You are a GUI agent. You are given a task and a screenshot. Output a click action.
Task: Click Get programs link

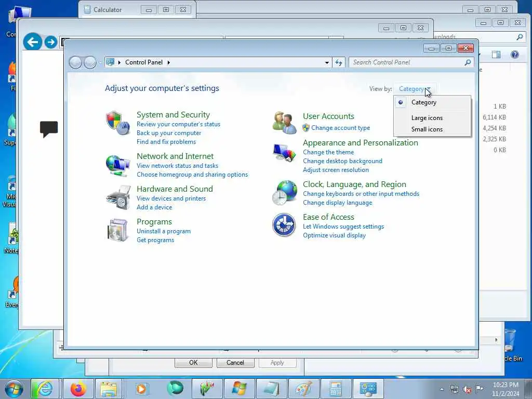tap(155, 240)
